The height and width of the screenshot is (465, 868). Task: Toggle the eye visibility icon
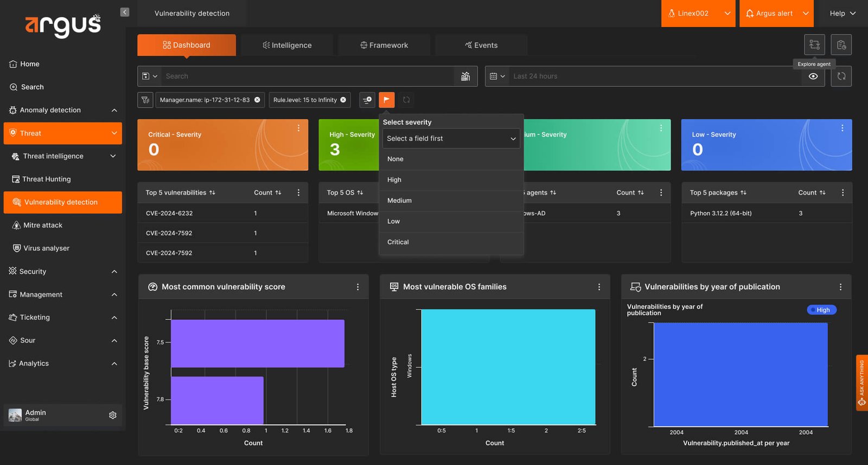click(813, 76)
